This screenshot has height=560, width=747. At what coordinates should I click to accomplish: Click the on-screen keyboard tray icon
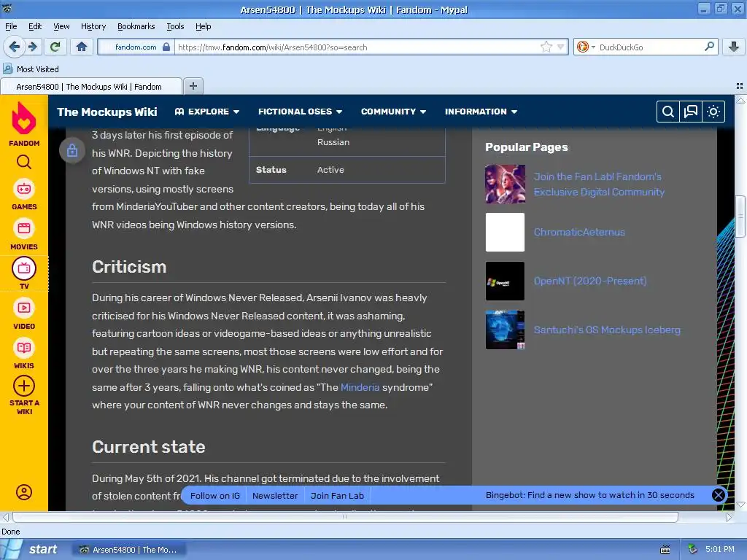click(665, 550)
